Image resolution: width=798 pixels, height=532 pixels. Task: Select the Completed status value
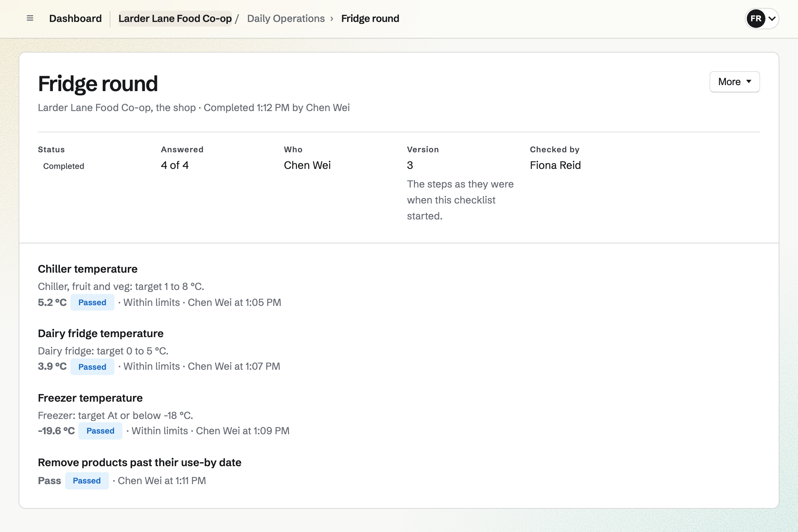click(x=64, y=166)
